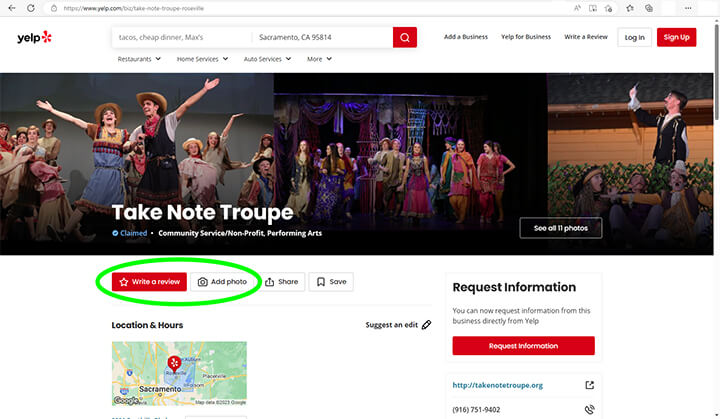Image resolution: width=720 pixels, height=419 pixels.
Task: Expand the Home Services dropdown
Action: coord(202,59)
